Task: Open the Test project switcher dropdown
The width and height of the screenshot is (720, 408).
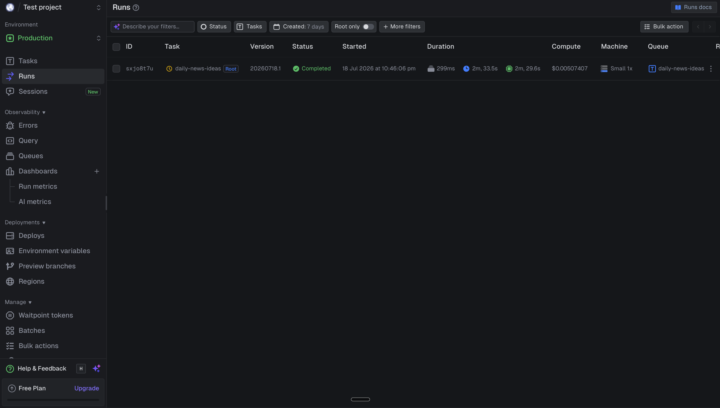Action: [x=53, y=7]
